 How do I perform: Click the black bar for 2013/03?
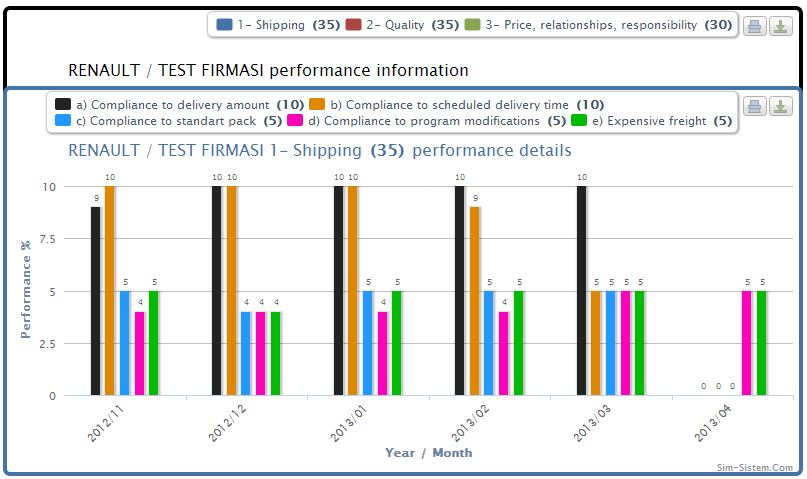[582, 291]
